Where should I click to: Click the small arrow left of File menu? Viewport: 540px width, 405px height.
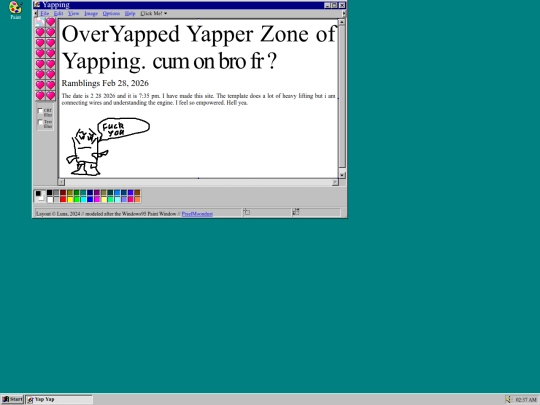[x=35, y=13]
